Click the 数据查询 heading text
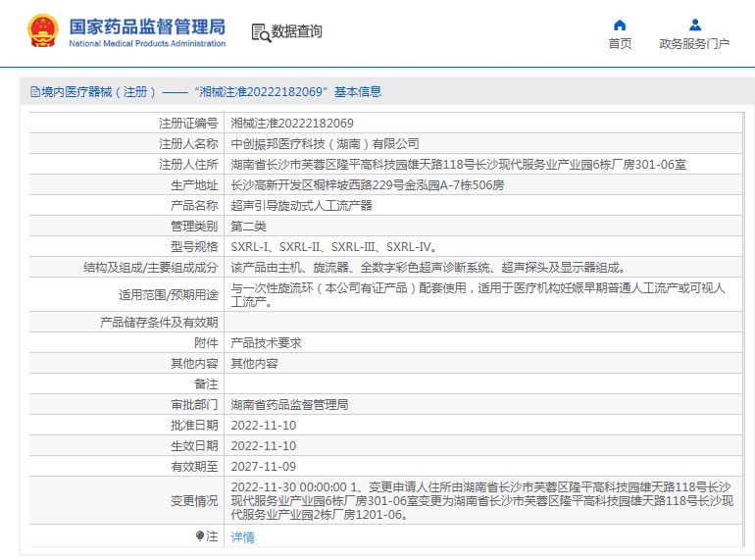Image resolution: width=755 pixels, height=560 pixels. click(296, 31)
